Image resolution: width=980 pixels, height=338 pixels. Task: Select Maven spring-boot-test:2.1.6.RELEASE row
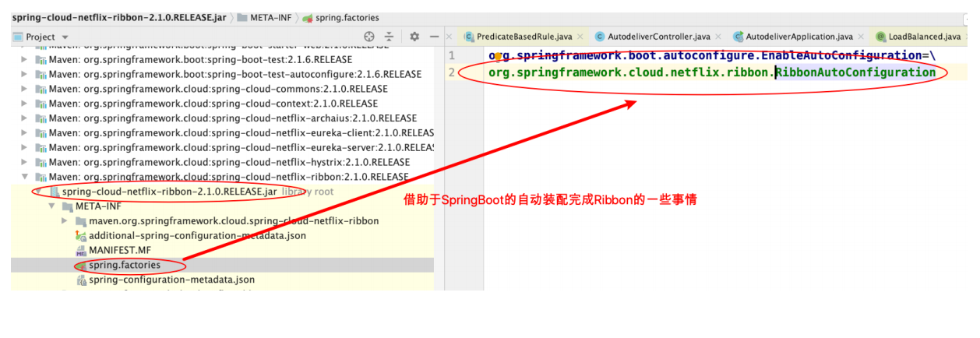click(x=222, y=59)
